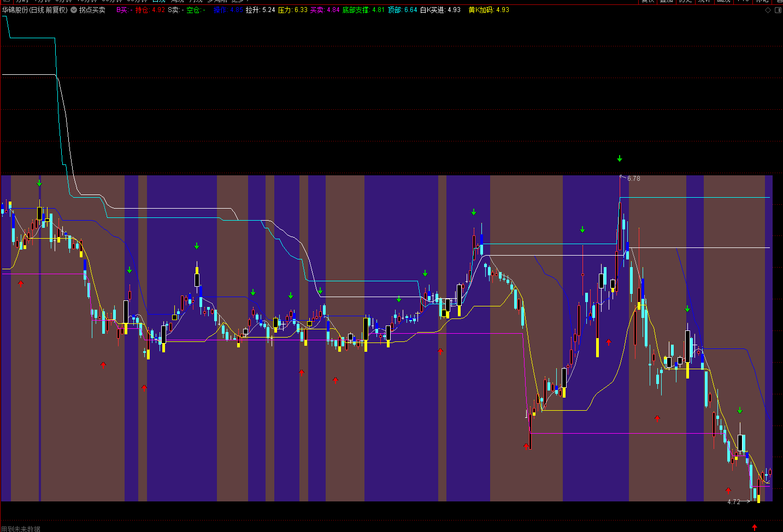Toggle the side panel icon at top right

pos(778,10)
